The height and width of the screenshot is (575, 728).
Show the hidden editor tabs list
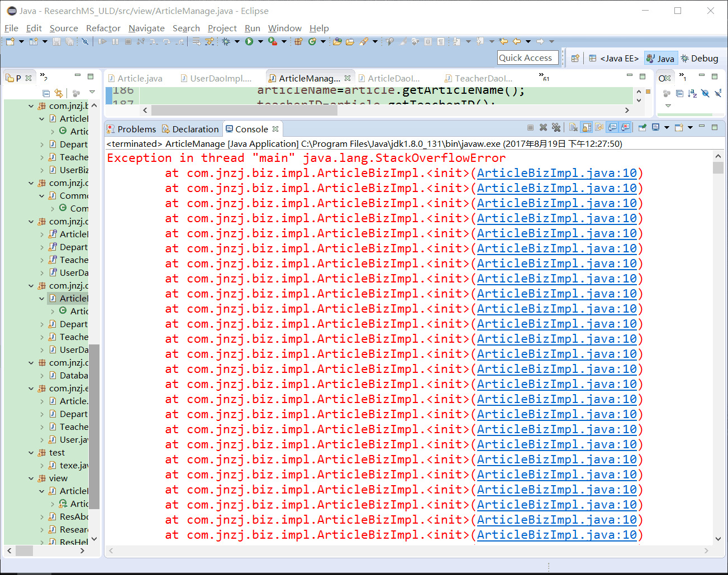(x=543, y=76)
